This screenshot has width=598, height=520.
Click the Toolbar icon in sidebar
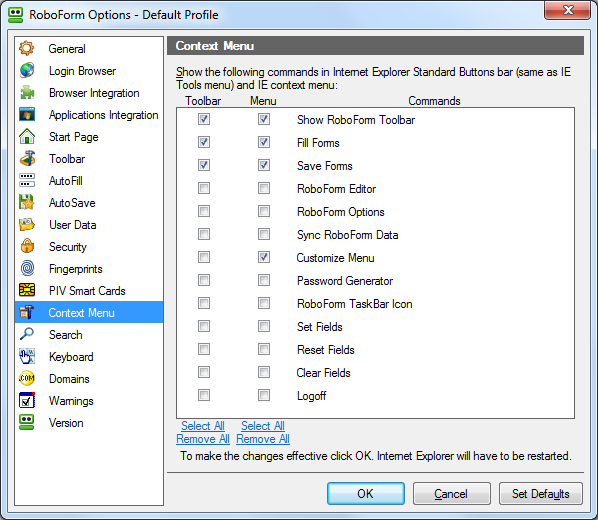[x=27, y=159]
